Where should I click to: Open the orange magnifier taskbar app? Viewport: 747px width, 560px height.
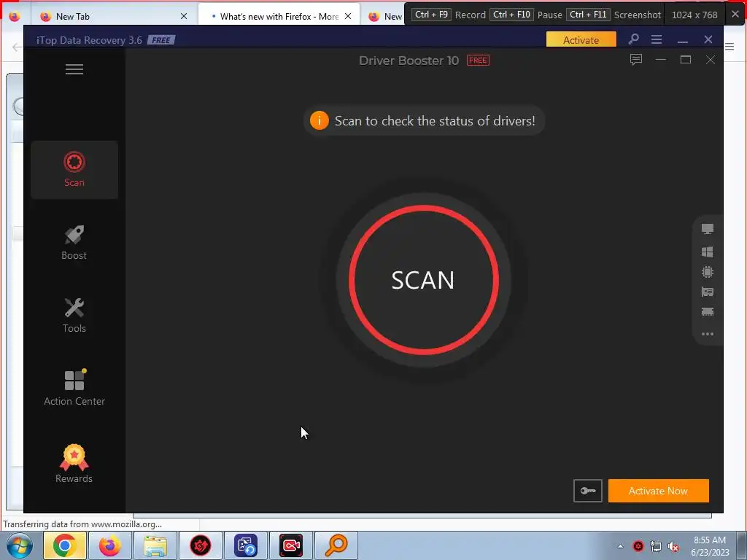[336, 545]
